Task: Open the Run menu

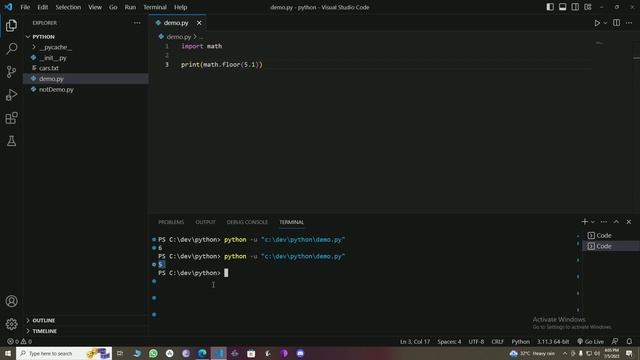Action: (x=130, y=7)
